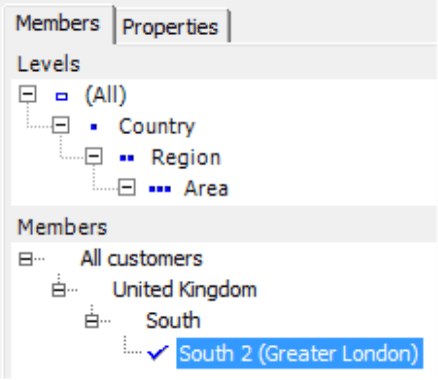Image resolution: width=438 pixels, height=380 pixels.
Task: Collapse the South member node
Action: (x=92, y=321)
